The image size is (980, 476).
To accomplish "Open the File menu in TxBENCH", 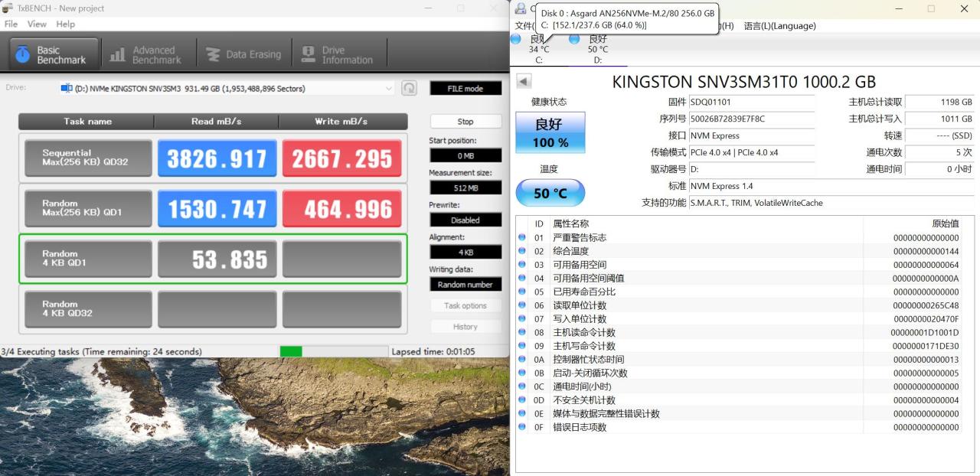I will pyautogui.click(x=11, y=24).
